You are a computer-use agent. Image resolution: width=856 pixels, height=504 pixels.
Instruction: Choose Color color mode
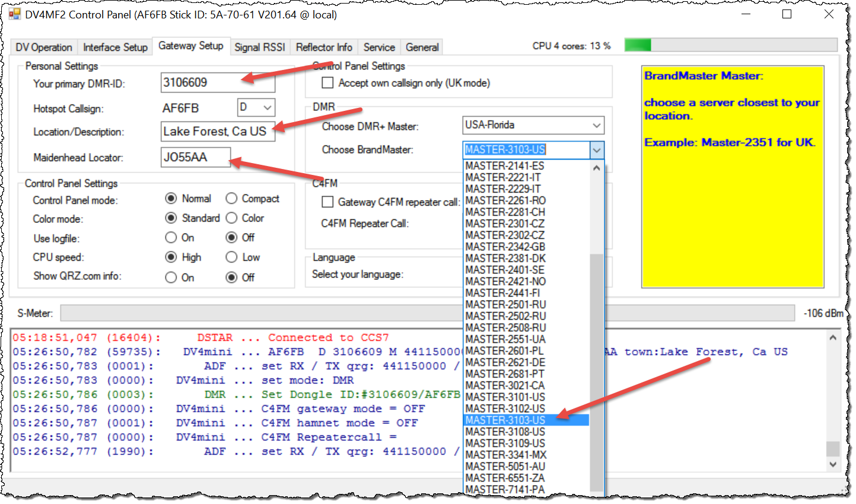point(245,218)
